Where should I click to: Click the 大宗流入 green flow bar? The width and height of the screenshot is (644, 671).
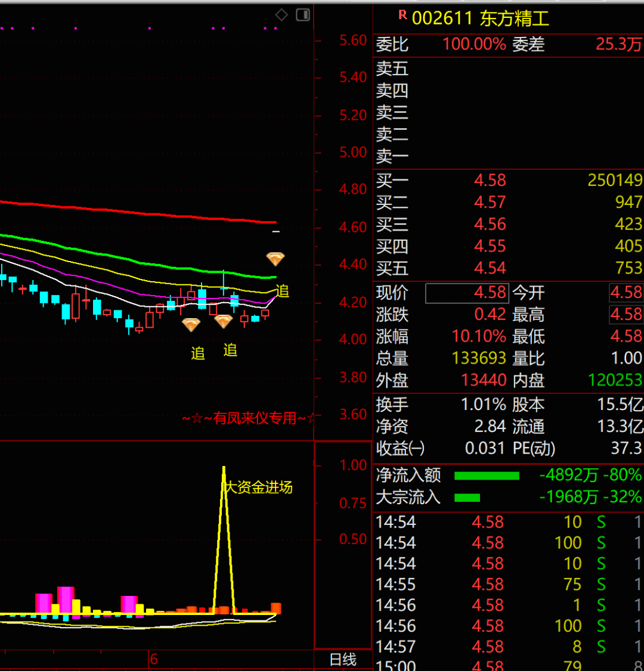467,498
